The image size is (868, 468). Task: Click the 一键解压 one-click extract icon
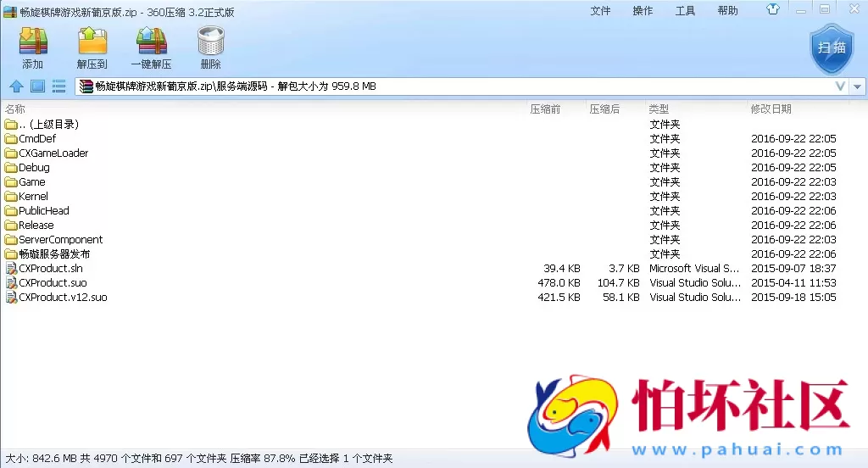[152, 41]
